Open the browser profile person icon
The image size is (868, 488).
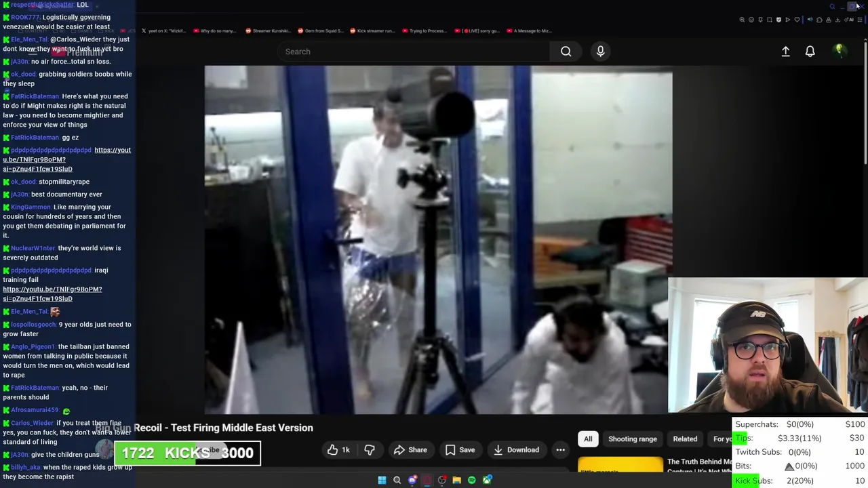[829, 20]
